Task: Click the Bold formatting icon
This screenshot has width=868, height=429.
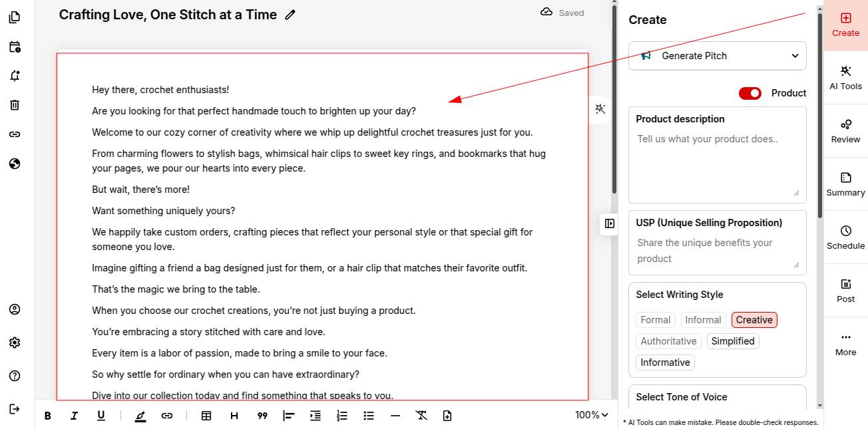Action: tap(48, 416)
